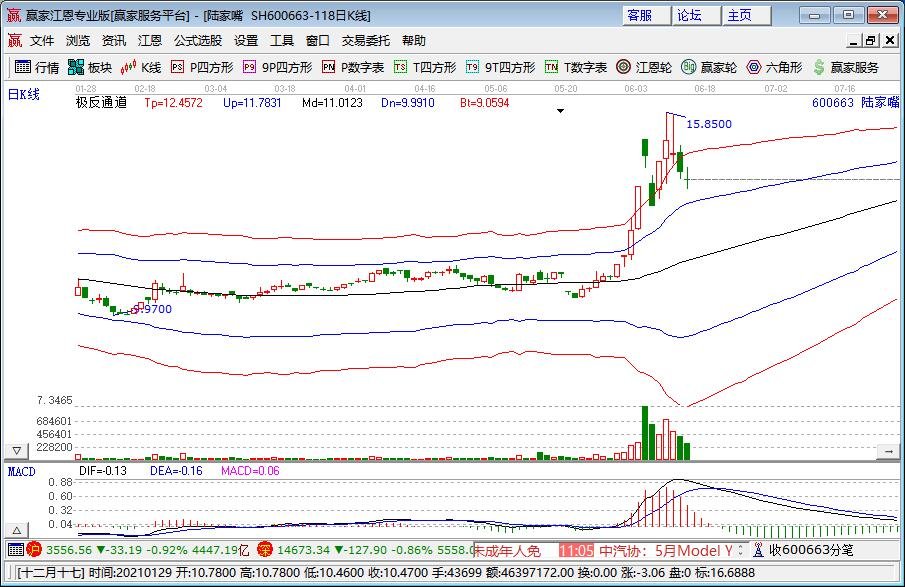Click the 极反通道 indicator name
Viewport: 905px width, 587px height.
click(x=101, y=103)
